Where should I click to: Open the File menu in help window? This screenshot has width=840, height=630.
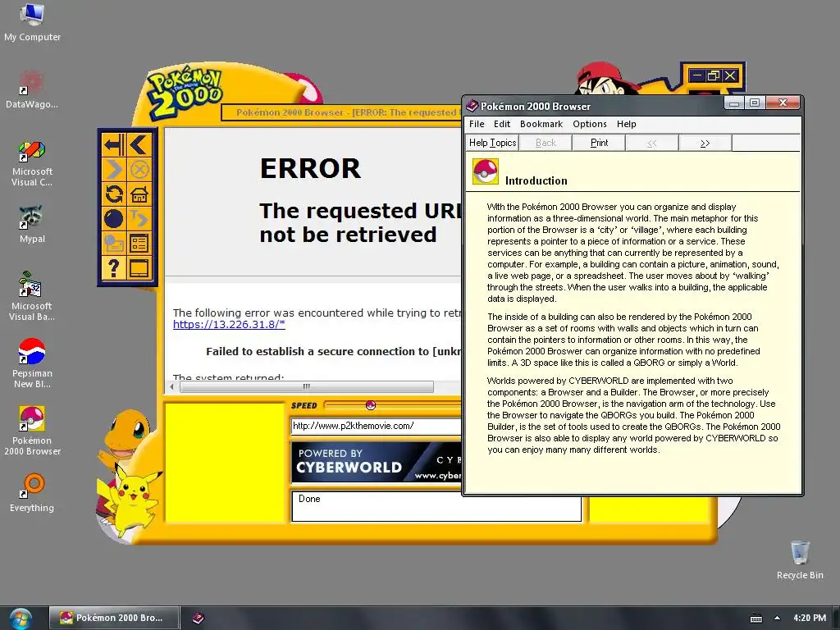[x=477, y=124]
